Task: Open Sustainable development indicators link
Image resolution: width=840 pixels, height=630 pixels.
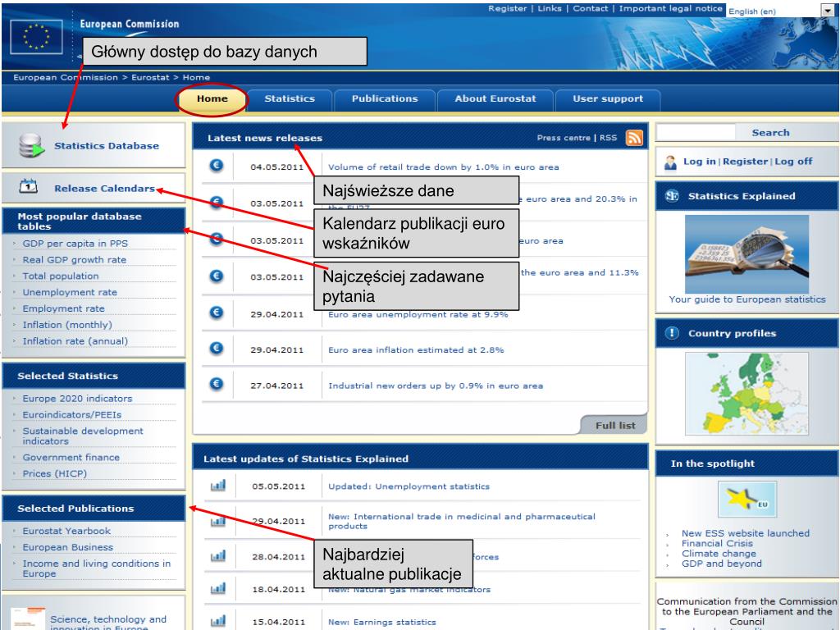Action: (83, 436)
